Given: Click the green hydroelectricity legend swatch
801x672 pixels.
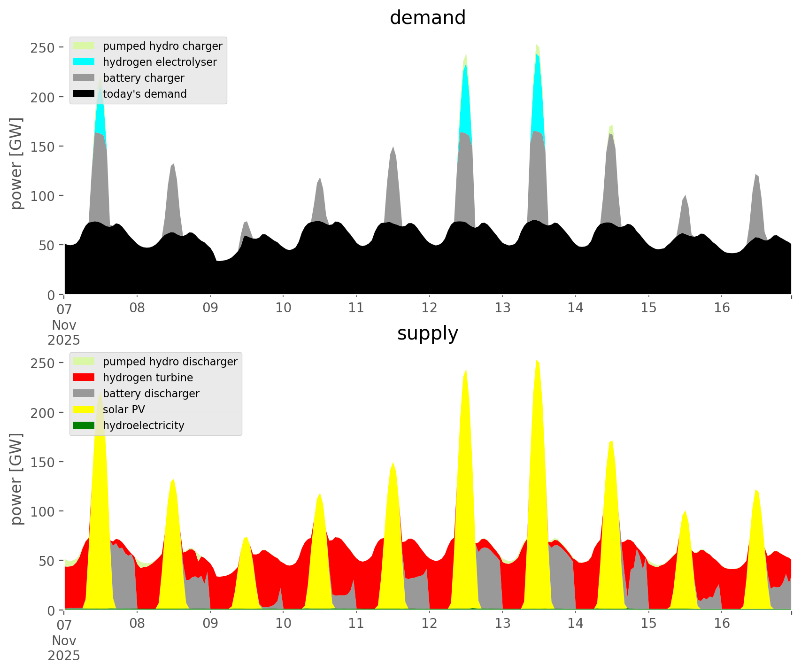Looking at the screenshot, I should 84,425.
